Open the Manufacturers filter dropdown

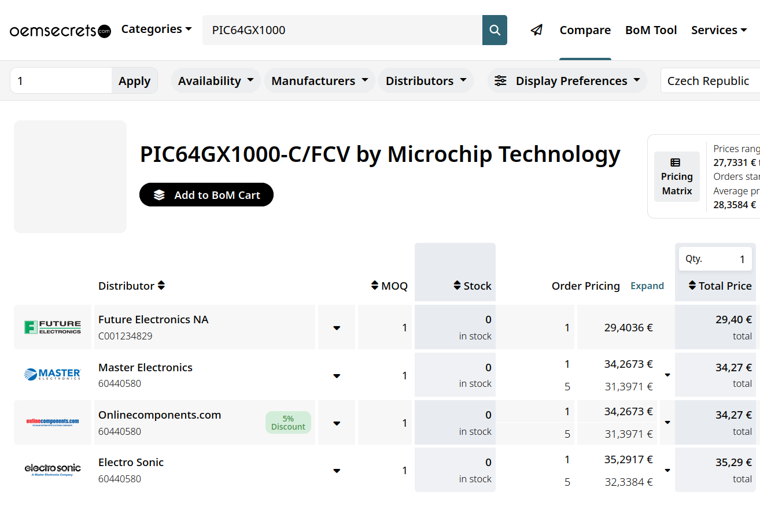click(320, 81)
